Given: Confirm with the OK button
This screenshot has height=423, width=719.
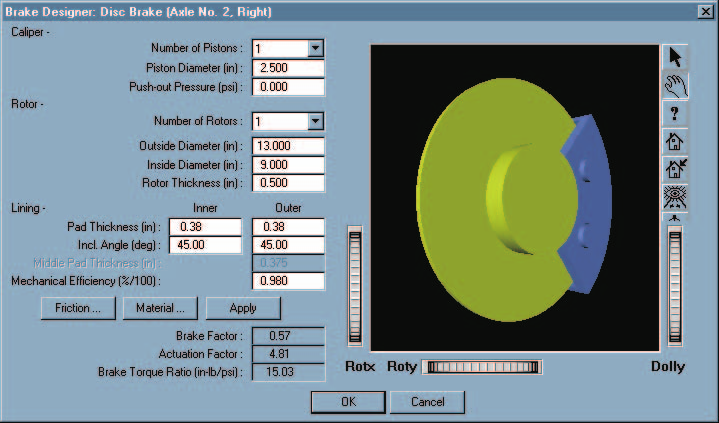Looking at the screenshot, I should tap(348, 402).
